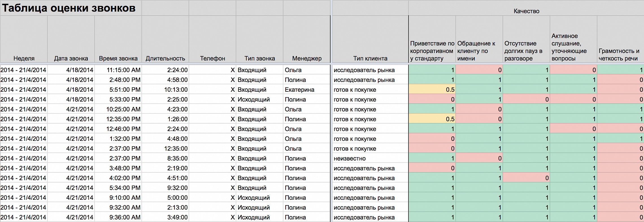Select the call time '5:51:00 PM'
This screenshot has width=644, height=222.
[118, 90]
